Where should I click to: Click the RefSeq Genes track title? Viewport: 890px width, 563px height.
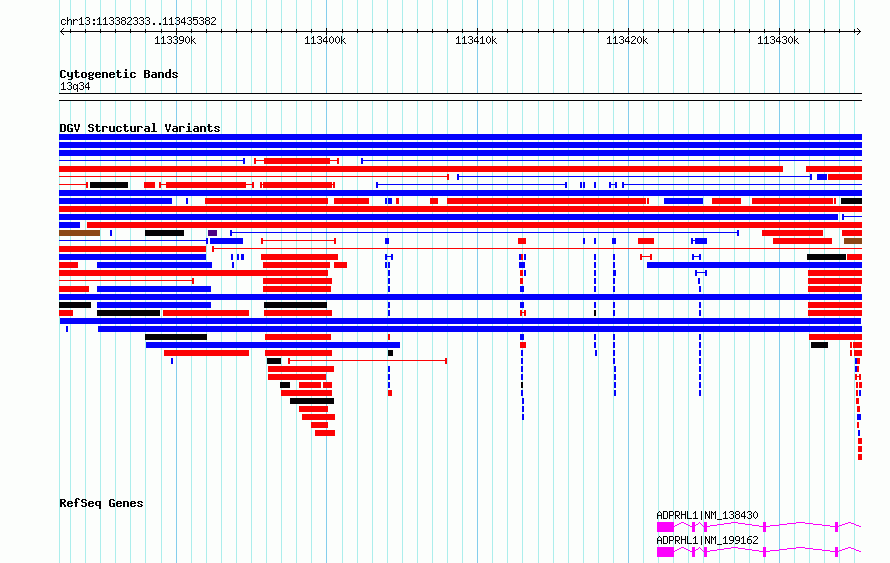pyautogui.click(x=101, y=503)
